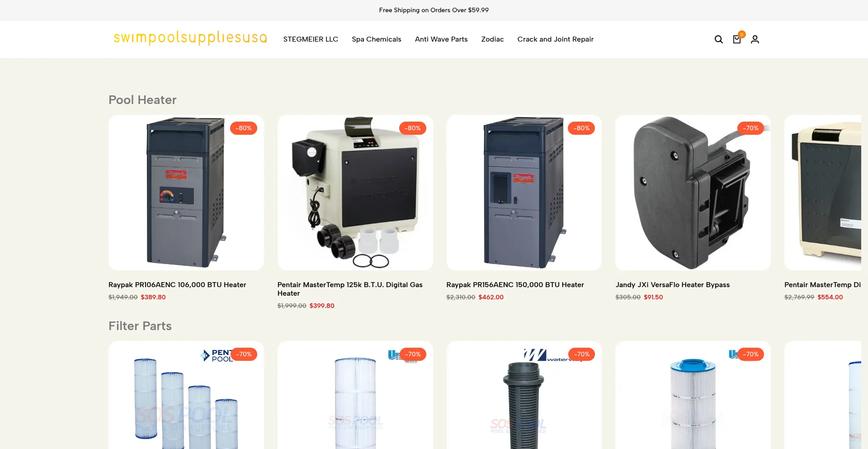Click the -80% badge on Raypak PR106AENC heater
Image resolution: width=868 pixels, height=449 pixels.
(x=244, y=128)
